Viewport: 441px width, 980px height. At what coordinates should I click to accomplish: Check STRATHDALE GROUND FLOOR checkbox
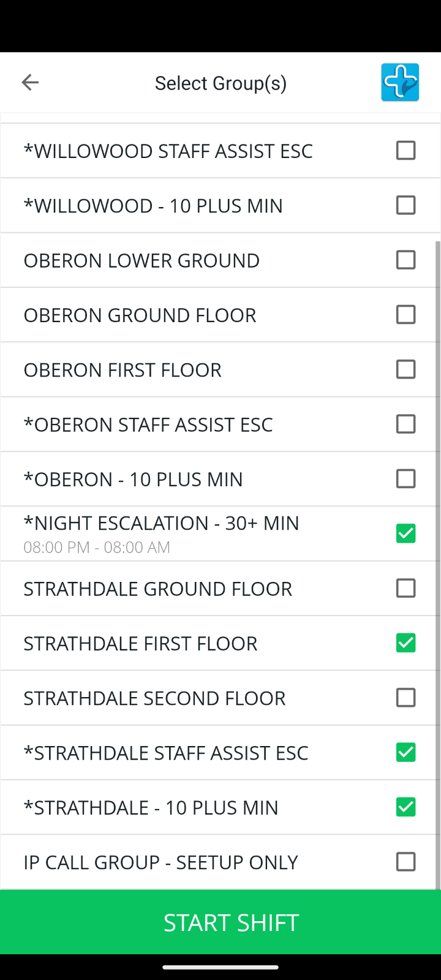pyautogui.click(x=405, y=589)
